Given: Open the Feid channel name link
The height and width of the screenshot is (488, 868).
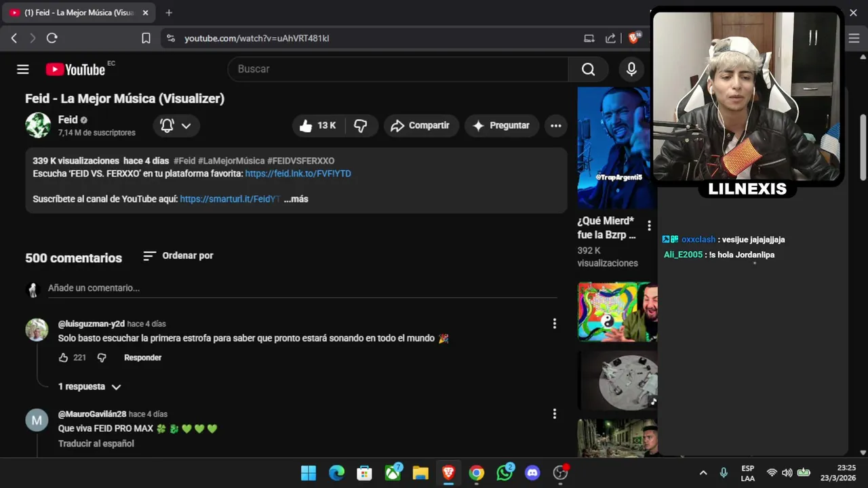Looking at the screenshot, I should (x=68, y=119).
